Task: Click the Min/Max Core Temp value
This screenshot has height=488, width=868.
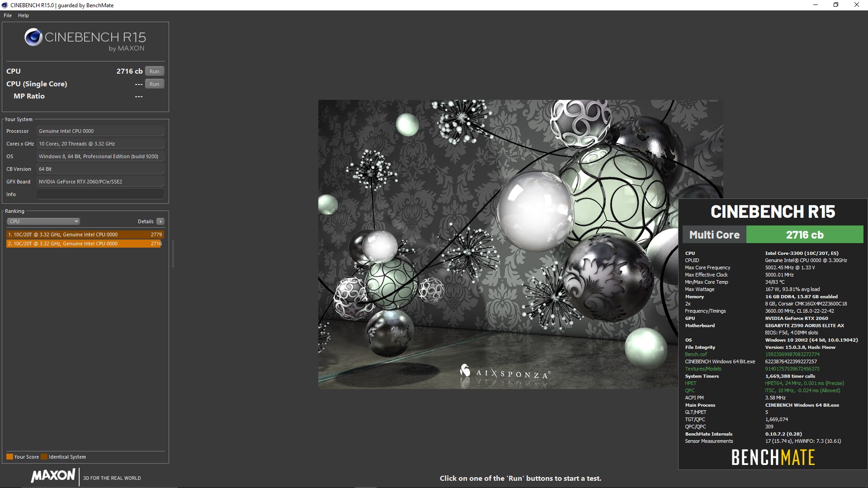Action: click(x=775, y=282)
